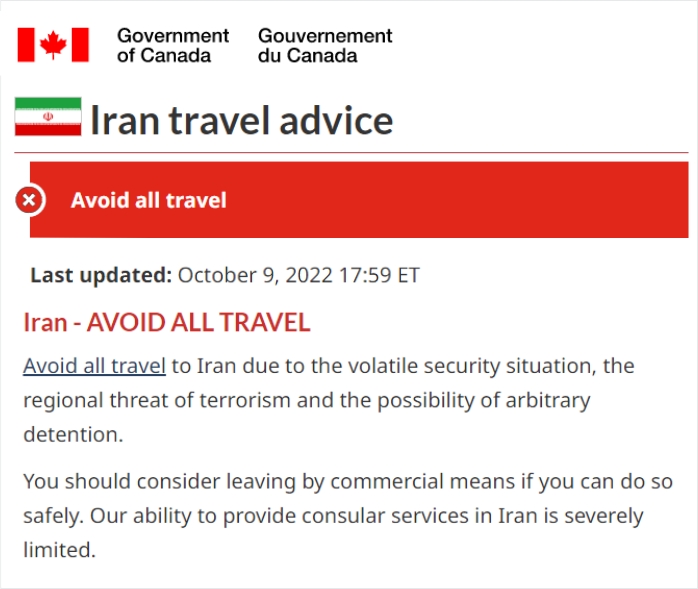The height and width of the screenshot is (589, 698).
Task: Click the word 'detention' in first paragraph
Action: coord(69,436)
